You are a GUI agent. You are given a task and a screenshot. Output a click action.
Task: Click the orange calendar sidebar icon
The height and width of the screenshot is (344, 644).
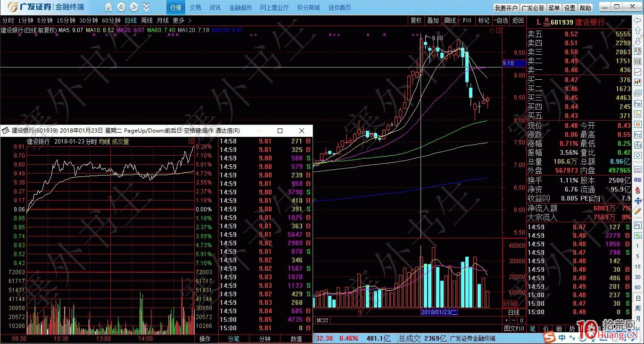[637, 124]
